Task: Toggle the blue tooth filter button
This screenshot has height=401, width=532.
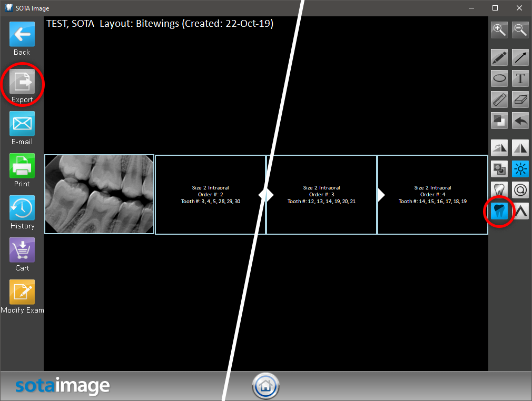Action: 499,211
